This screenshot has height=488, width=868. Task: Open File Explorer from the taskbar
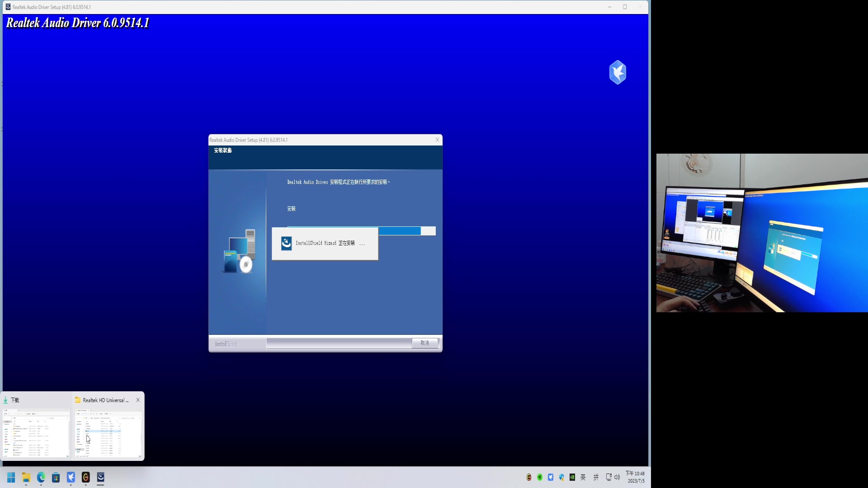(26, 477)
